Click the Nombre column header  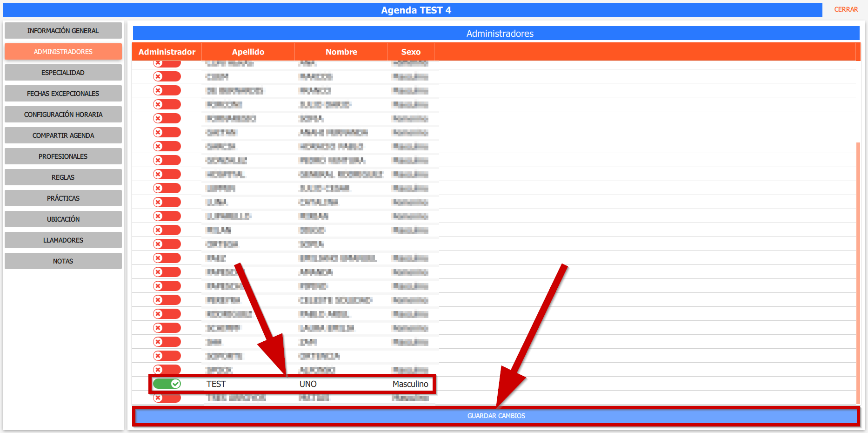pyautogui.click(x=341, y=52)
